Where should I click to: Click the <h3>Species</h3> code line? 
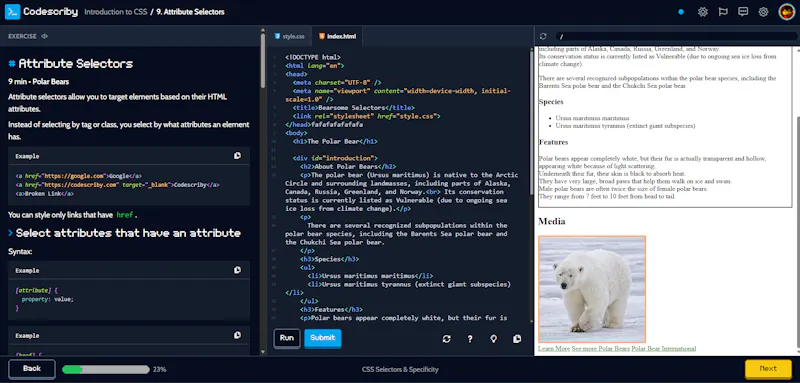point(330,259)
